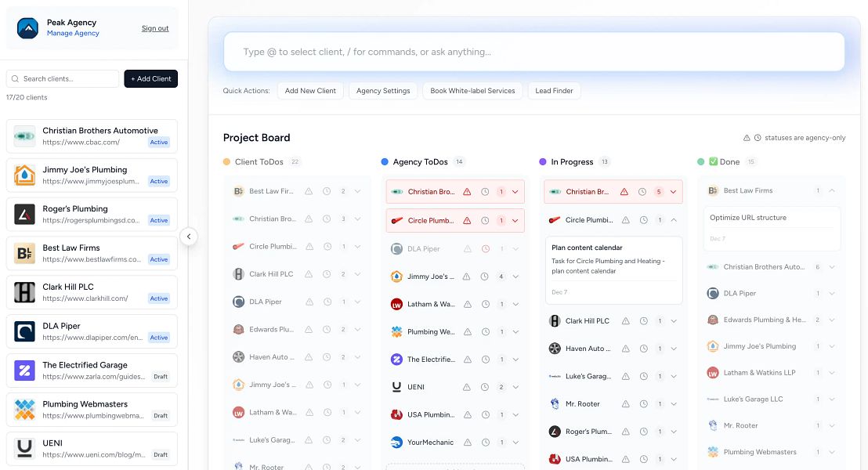Screen dimensions: 868x470
Task: Select In Progress column header
Action: click(572, 161)
